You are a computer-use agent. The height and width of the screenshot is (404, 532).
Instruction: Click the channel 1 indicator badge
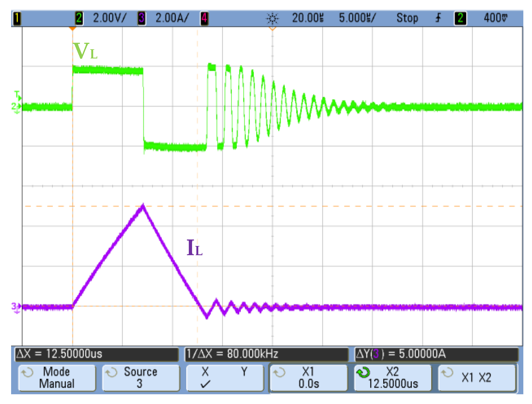(x=17, y=18)
